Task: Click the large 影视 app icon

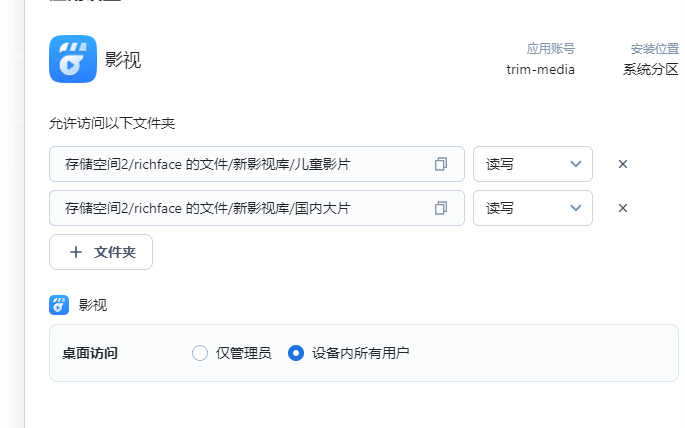Action: 73,59
